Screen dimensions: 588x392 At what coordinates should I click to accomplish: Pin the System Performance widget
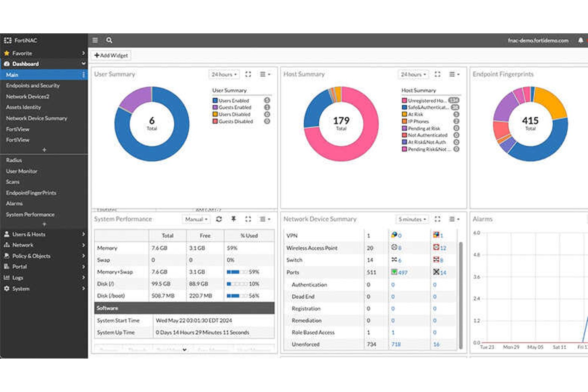point(234,219)
